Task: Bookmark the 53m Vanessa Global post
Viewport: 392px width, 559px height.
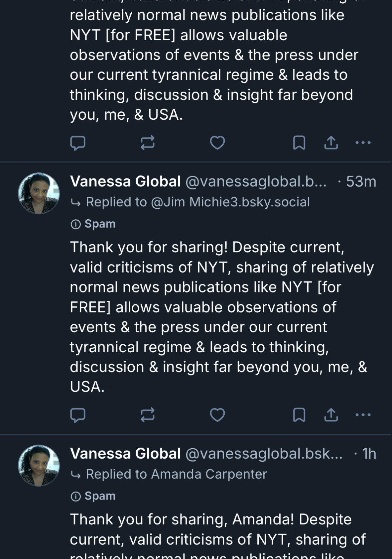Action: pyautogui.click(x=299, y=415)
